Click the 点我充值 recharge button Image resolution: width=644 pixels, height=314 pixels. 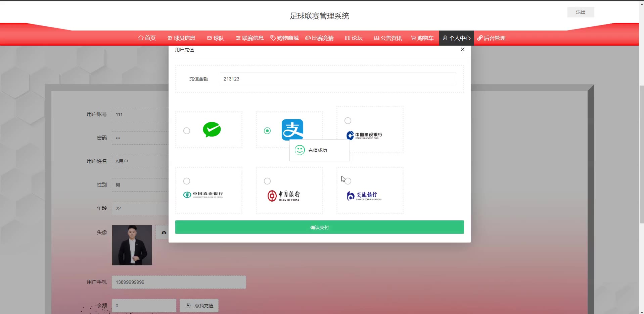[199, 306]
